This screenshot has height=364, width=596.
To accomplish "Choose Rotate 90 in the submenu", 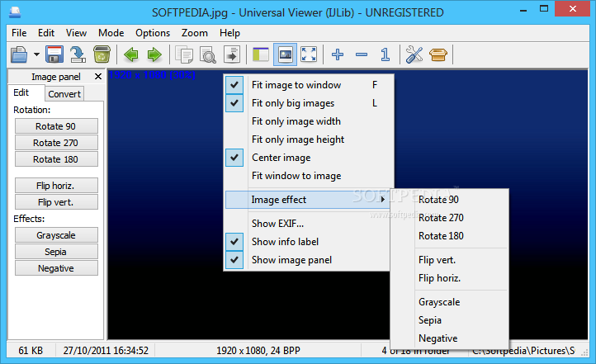I will (450, 200).
